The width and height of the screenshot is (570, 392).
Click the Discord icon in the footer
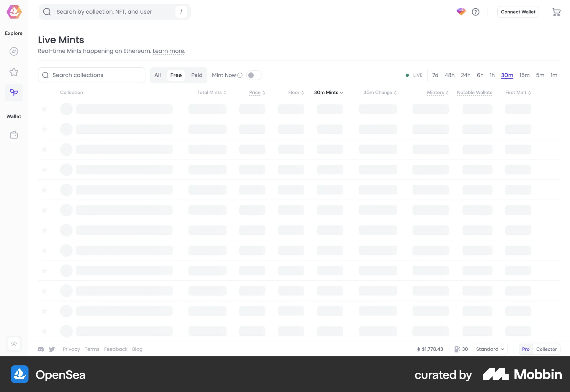click(41, 349)
